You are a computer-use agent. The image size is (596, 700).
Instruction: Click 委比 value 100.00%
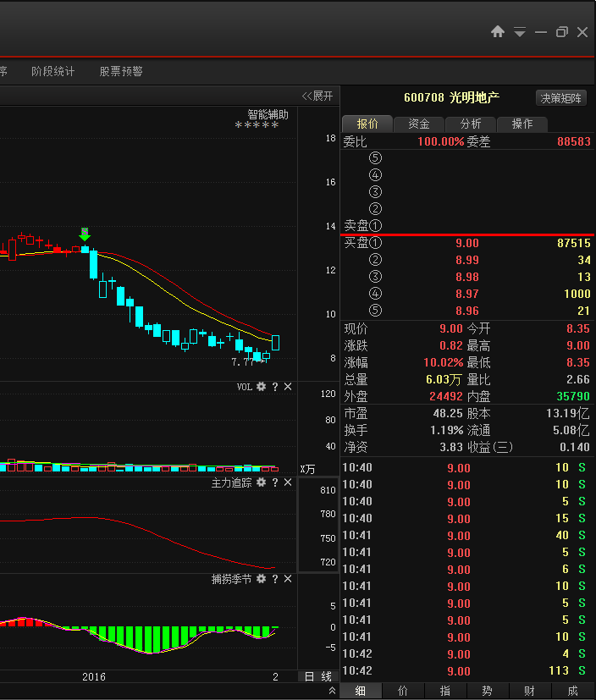tap(440, 142)
